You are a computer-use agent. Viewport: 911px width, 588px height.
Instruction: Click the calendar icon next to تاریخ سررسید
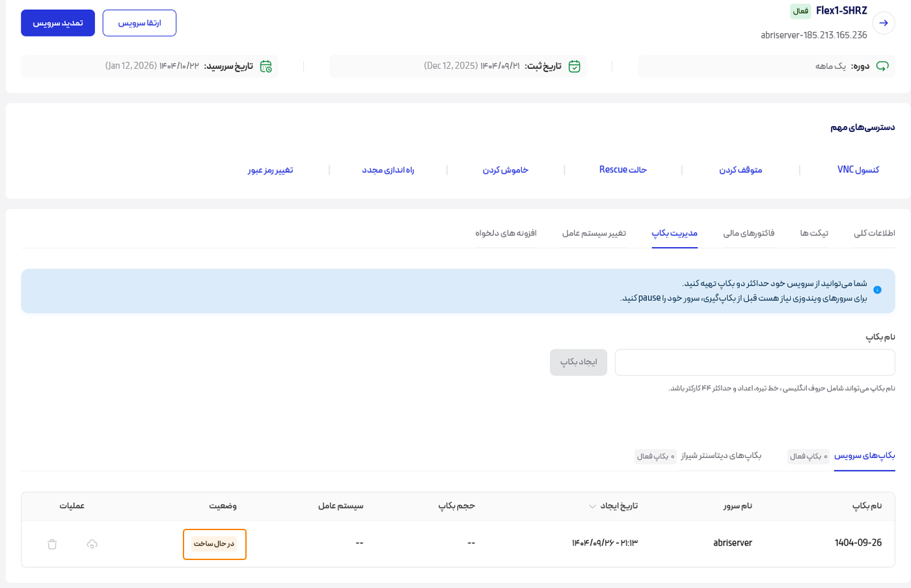265,66
